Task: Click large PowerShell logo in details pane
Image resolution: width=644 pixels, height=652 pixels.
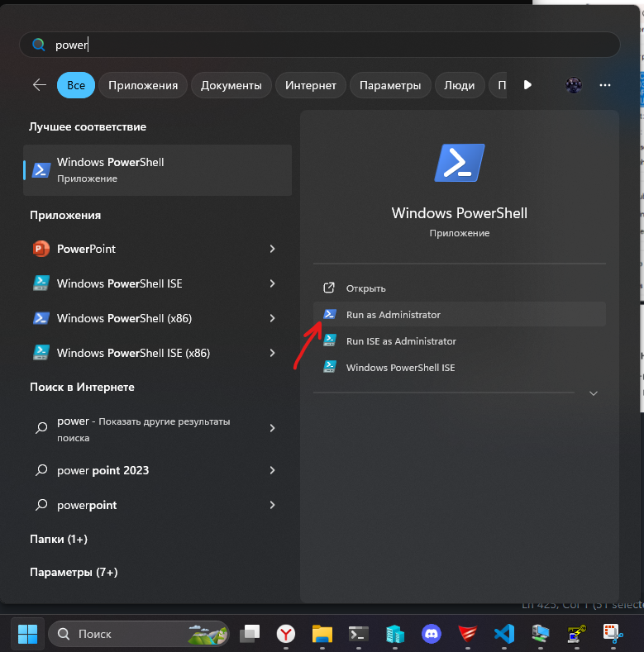Action: click(460, 163)
